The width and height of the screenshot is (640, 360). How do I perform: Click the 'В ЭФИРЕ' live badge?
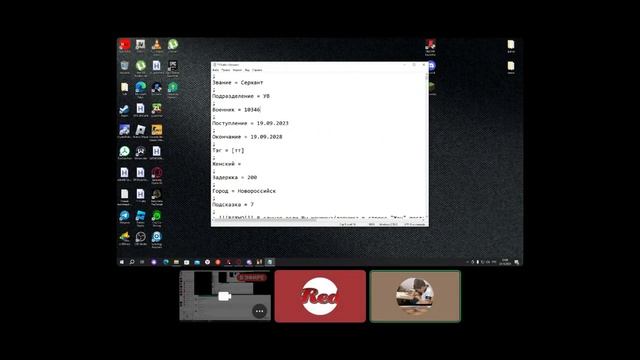[252, 278]
